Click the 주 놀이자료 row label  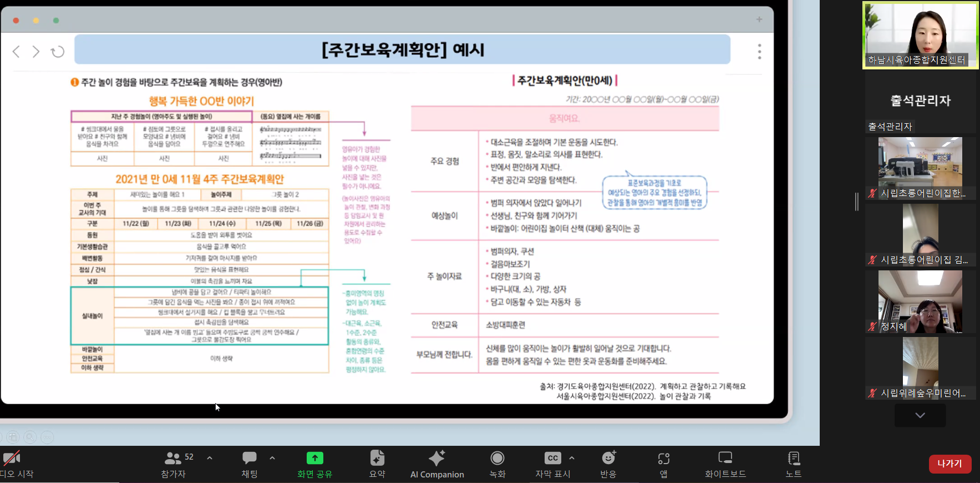(x=445, y=276)
